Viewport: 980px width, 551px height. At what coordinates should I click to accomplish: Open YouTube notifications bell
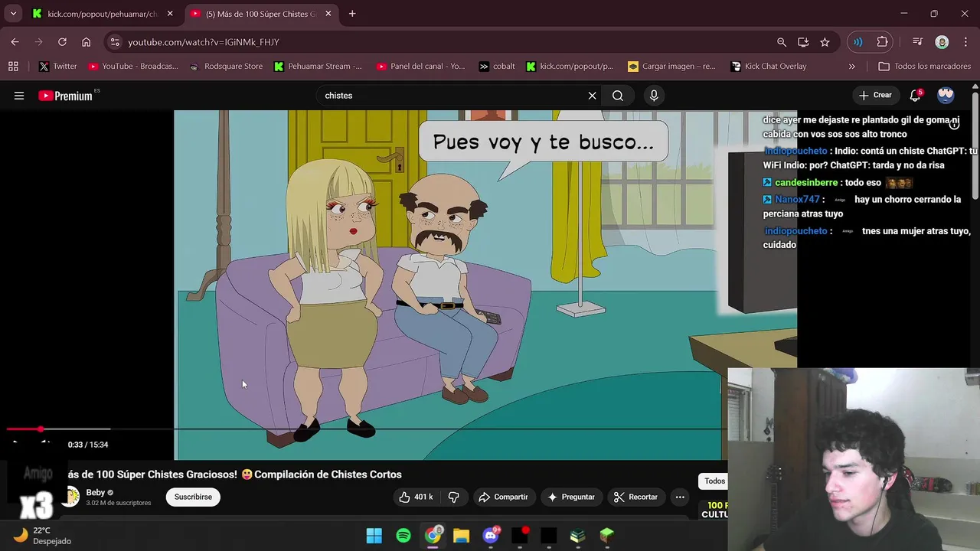coord(915,96)
